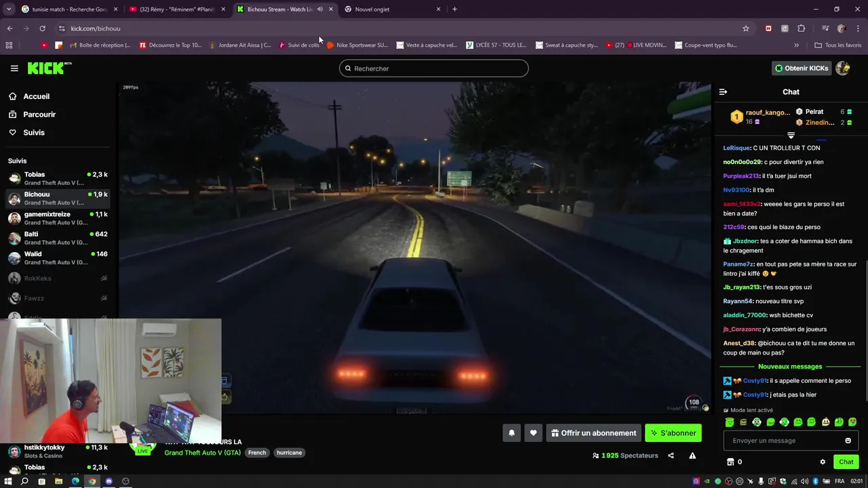
Task: Click the hurricane tag
Action: click(289, 453)
